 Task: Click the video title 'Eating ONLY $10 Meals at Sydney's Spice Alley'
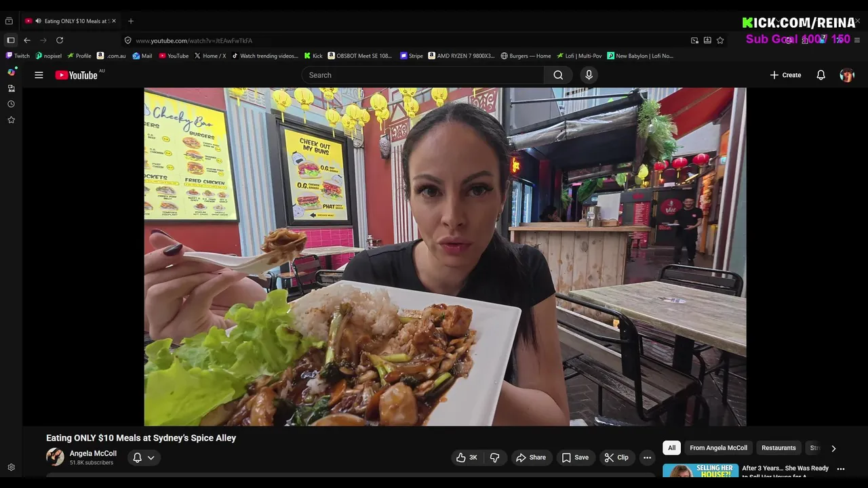click(141, 438)
